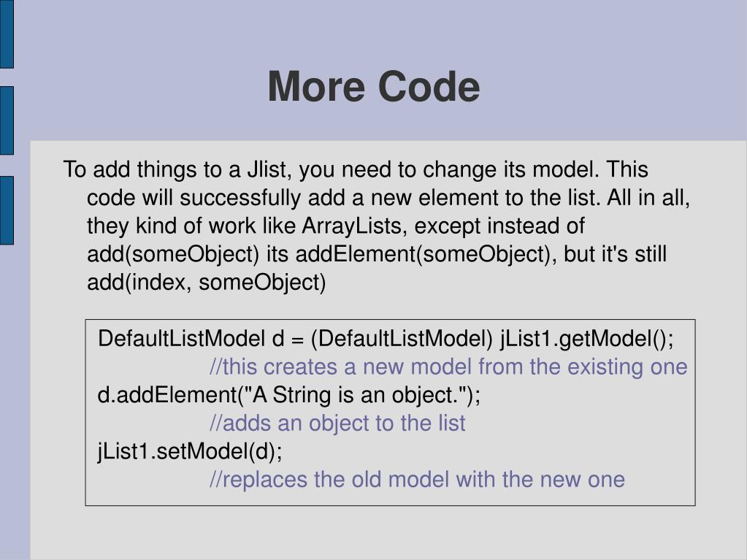Click the comment adds an object to the list
The height and width of the screenshot is (560, 747).
(x=337, y=423)
